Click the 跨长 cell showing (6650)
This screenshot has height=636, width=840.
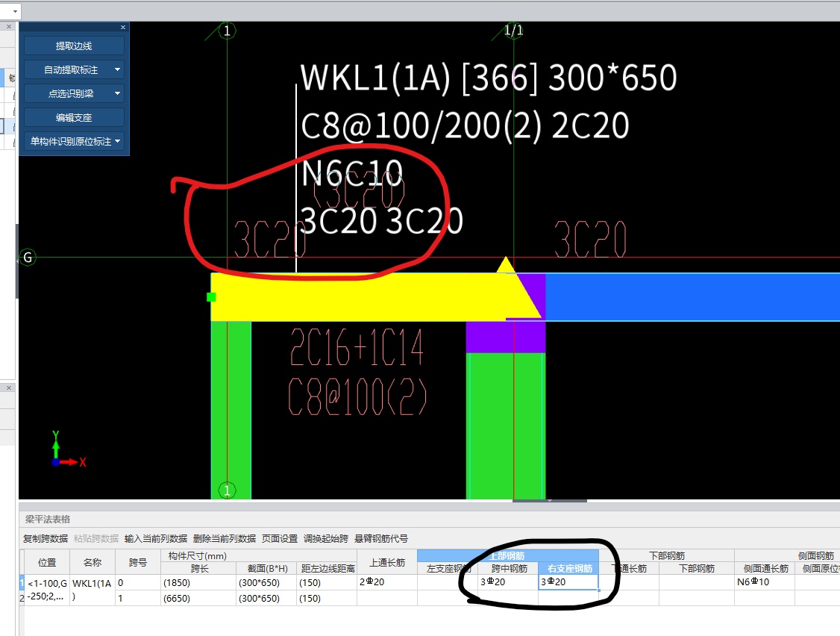[x=198, y=598]
